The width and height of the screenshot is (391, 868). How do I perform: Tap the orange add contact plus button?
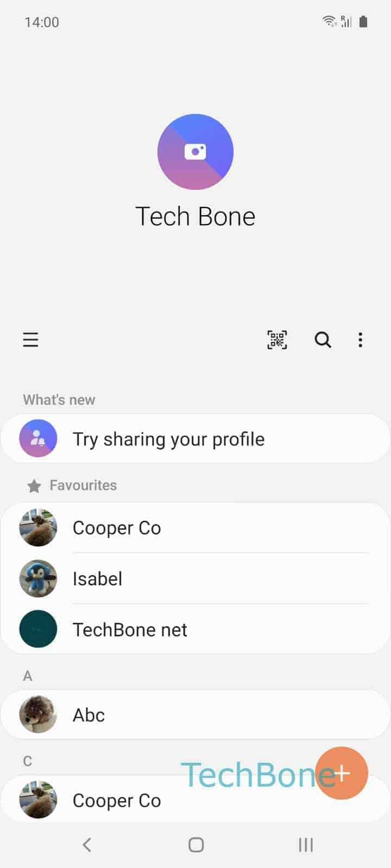342,773
